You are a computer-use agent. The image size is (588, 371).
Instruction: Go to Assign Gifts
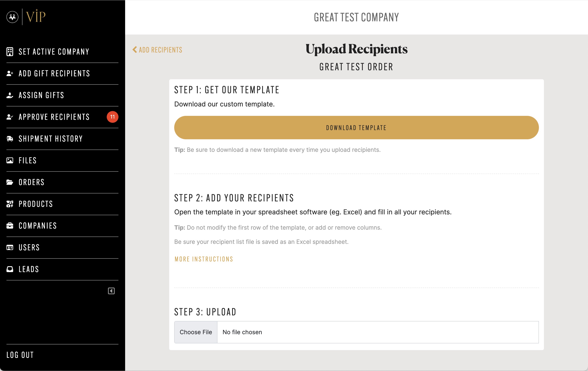click(62, 95)
